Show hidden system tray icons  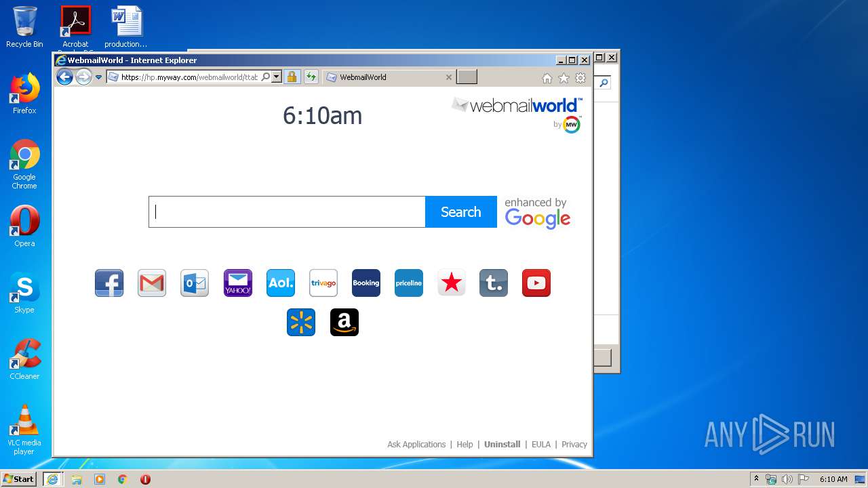[756, 479]
